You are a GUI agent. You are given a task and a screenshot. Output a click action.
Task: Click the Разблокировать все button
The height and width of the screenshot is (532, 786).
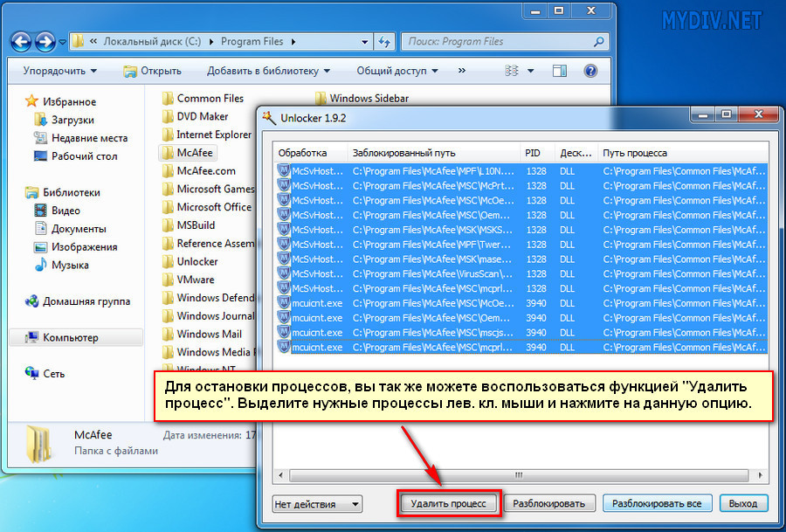tap(657, 503)
